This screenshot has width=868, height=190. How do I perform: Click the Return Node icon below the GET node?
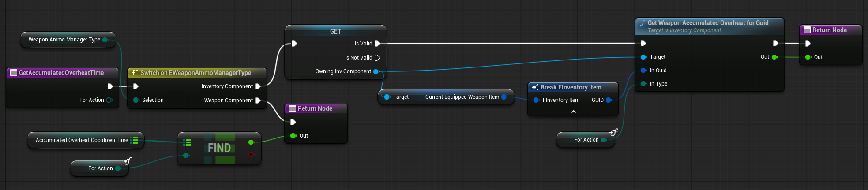coord(292,108)
